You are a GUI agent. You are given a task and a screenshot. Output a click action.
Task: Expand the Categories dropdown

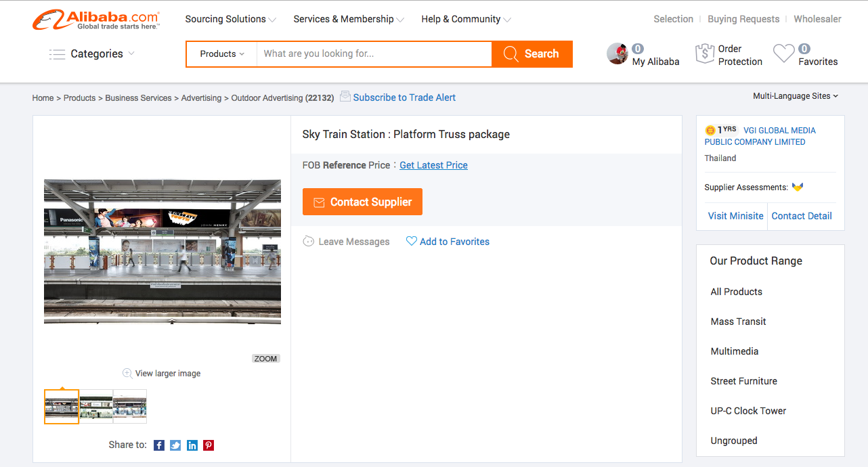92,54
